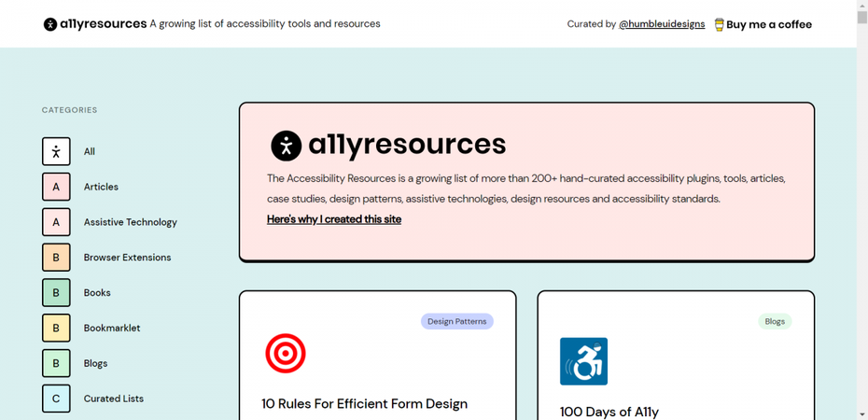Open '10 Rules For Efficient Form Design'
The image size is (868, 420).
coord(364,403)
